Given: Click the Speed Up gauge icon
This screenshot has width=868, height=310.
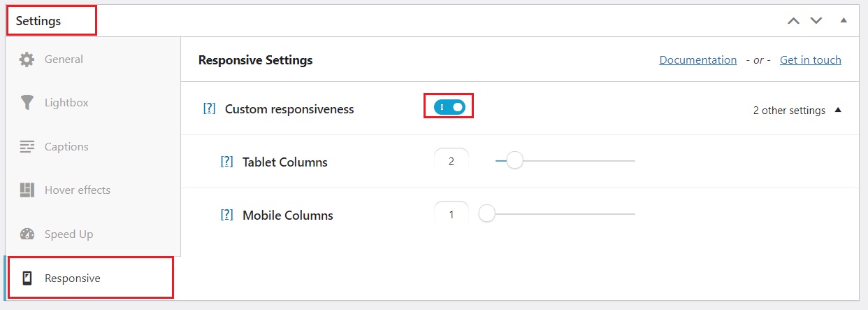Looking at the screenshot, I should pos(27,234).
